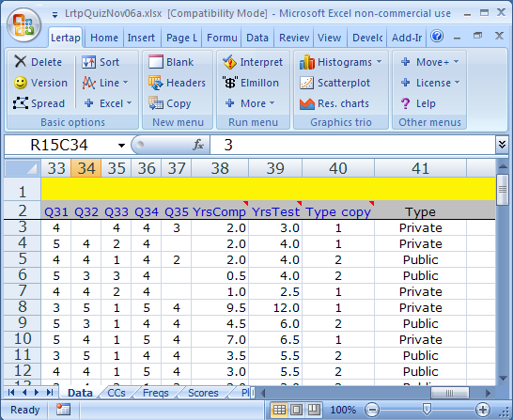Select column header 38

(220, 168)
